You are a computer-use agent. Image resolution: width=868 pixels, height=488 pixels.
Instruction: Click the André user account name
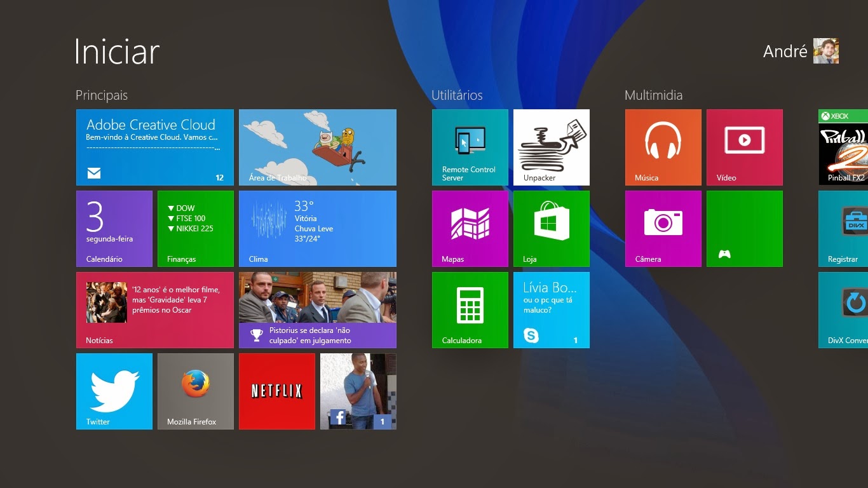pyautogui.click(x=785, y=51)
